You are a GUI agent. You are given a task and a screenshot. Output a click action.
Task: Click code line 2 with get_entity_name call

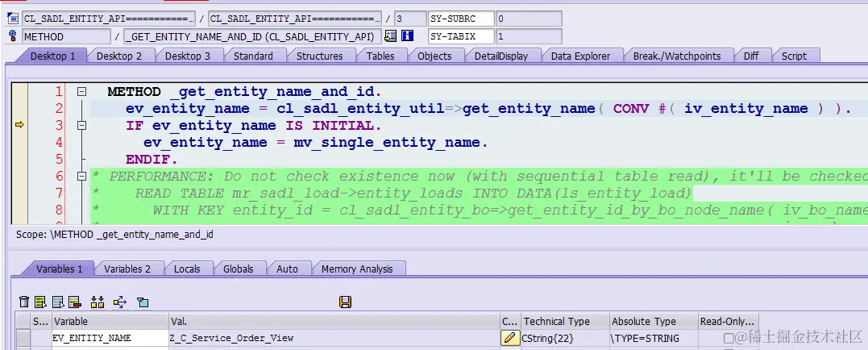pos(488,109)
